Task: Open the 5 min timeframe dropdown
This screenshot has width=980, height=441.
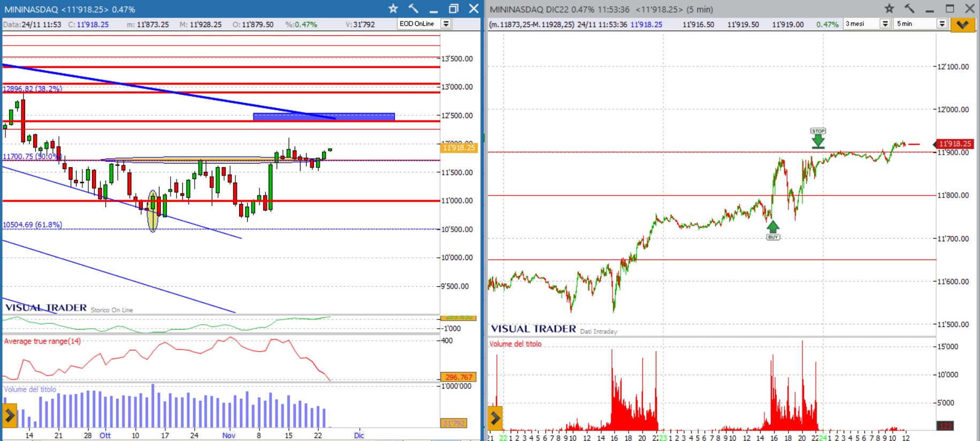Action: [942, 24]
